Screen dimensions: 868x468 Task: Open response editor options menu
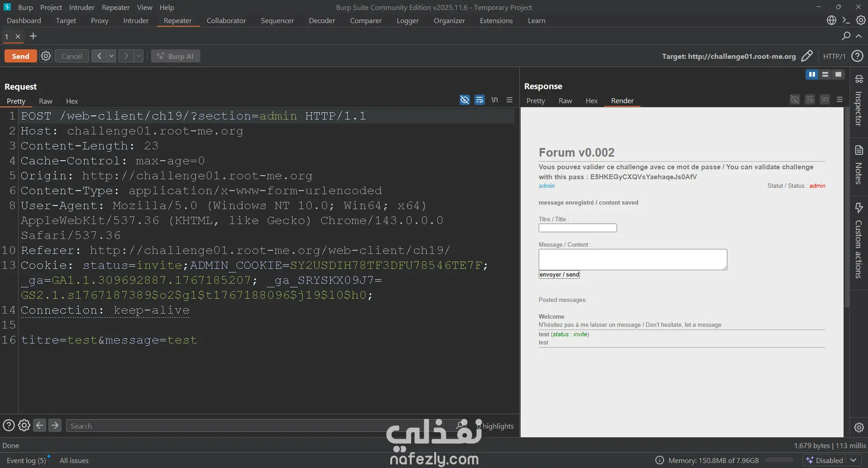[840, 99]
